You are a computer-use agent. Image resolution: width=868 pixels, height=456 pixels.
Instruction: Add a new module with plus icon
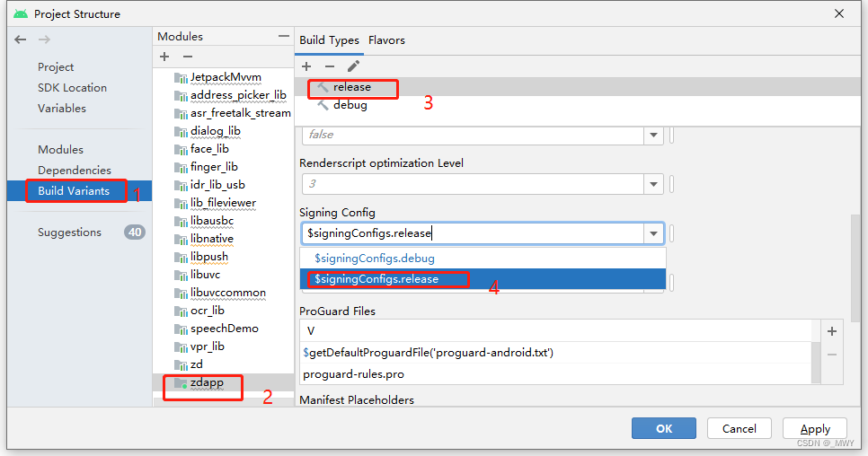[x=164, y=57]
